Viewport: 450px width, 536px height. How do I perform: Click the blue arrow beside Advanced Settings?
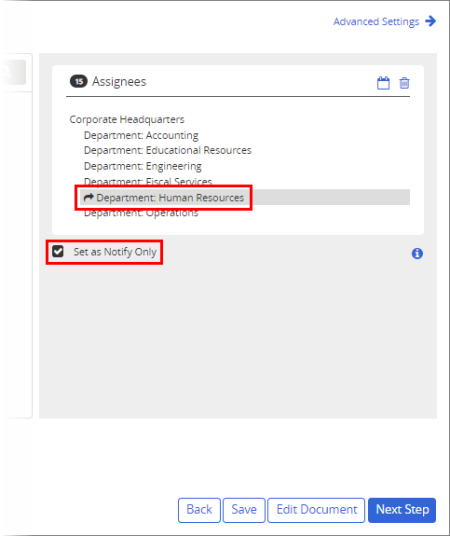tap(431, 21)
